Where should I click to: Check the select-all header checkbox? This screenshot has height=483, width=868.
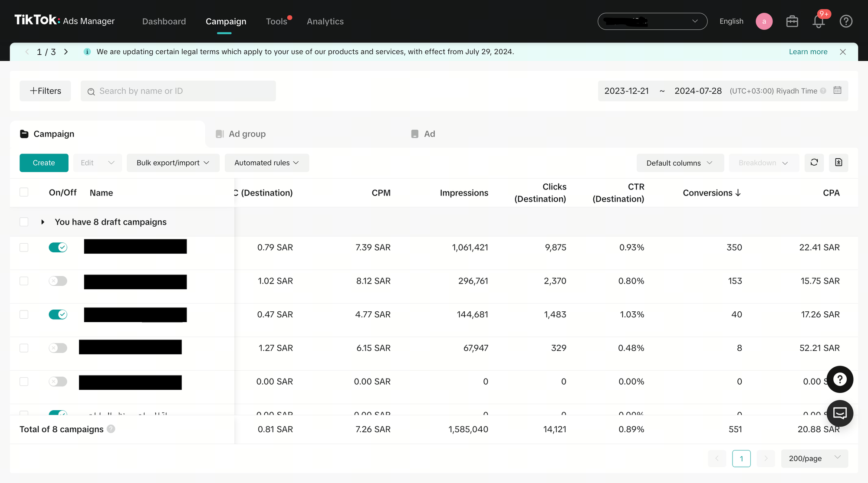coord(24,192)
